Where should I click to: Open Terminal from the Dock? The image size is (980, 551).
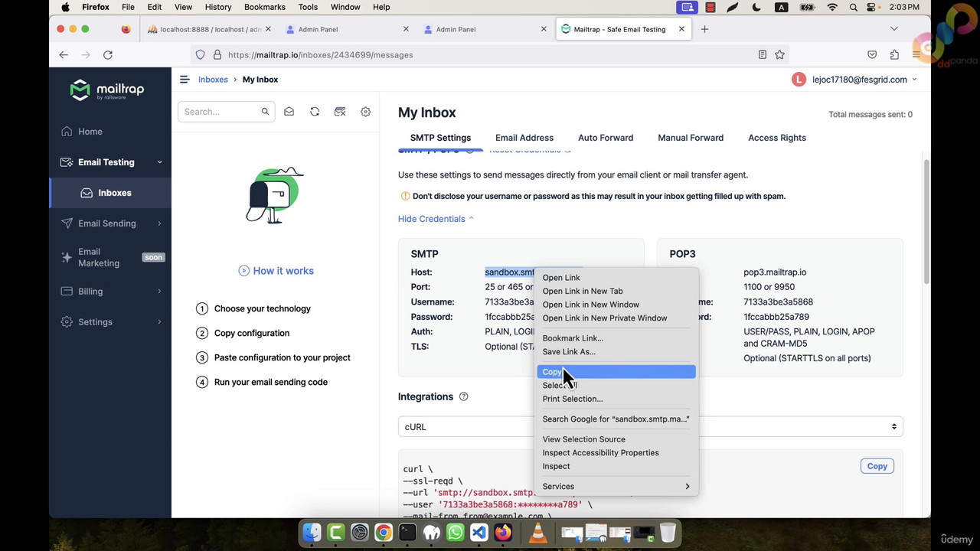(x=407, y=533)
